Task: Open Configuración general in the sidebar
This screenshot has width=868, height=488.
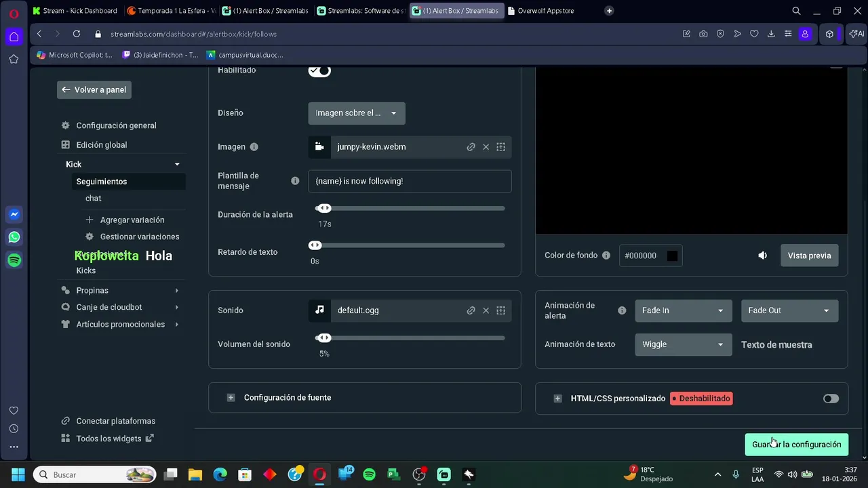Action: click(116, 125)
